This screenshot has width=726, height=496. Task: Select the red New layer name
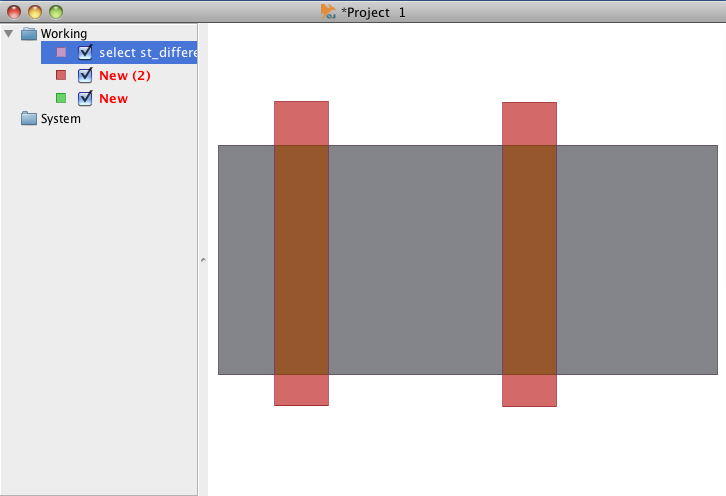pos(113,98)
